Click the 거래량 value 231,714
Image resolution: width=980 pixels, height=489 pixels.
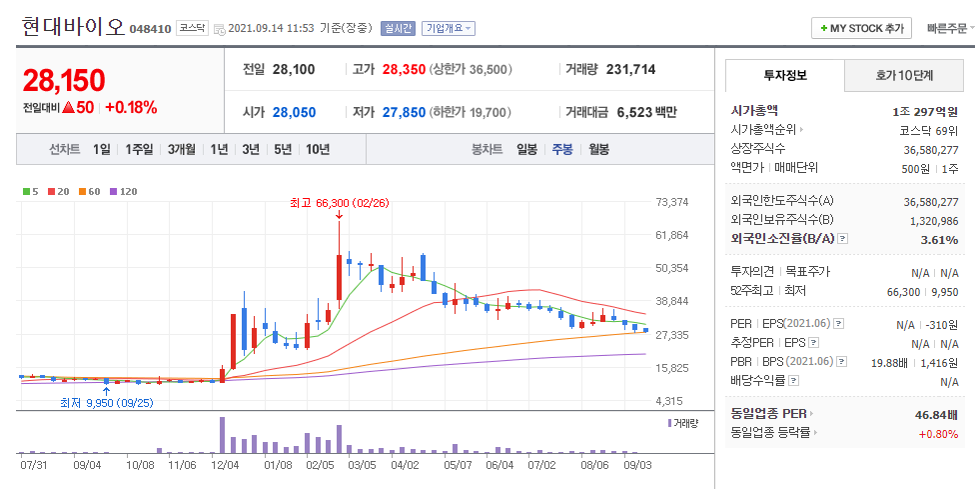coord(630,69)
